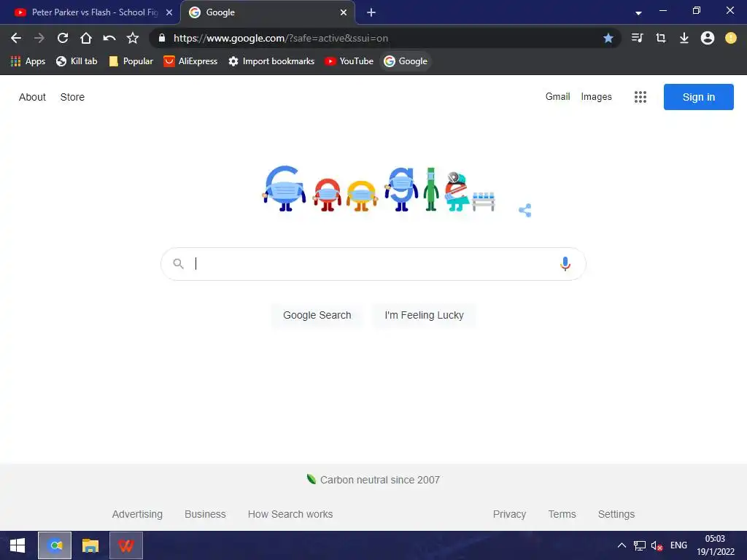747x560 pixels.
Task: Go to Gmail
Action: point(557,97)
